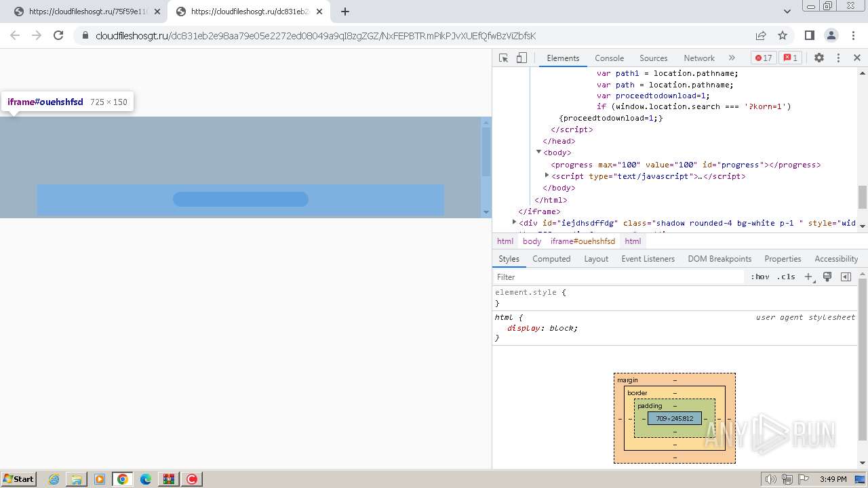868x488 pixels.
Task: Click the 1 issue badge
Action: pyautogui.click(x=790, y=58)
